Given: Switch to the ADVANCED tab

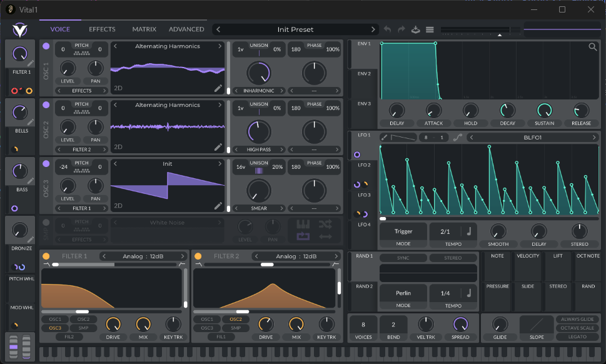Looking at the screenshot, I should 186,29.
